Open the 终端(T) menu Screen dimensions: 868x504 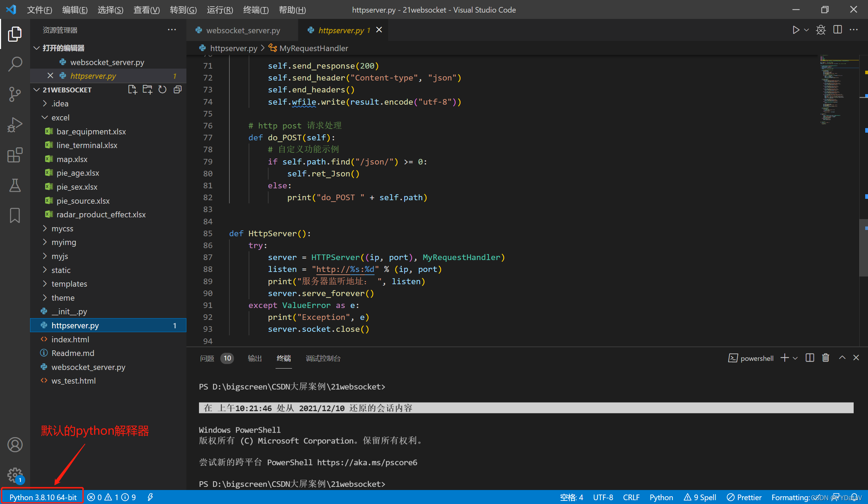pyautogui.click(x=256, y=10)
